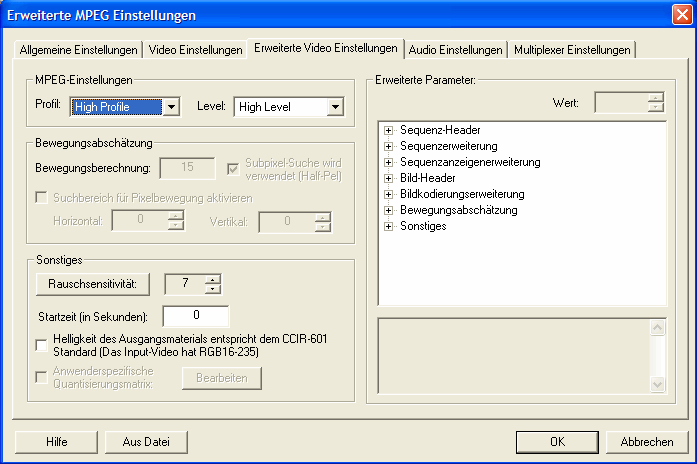The width and height of the screenshot is (697, 464).
Task: Open the Profil dropdown list
Action: pos(171,106)
